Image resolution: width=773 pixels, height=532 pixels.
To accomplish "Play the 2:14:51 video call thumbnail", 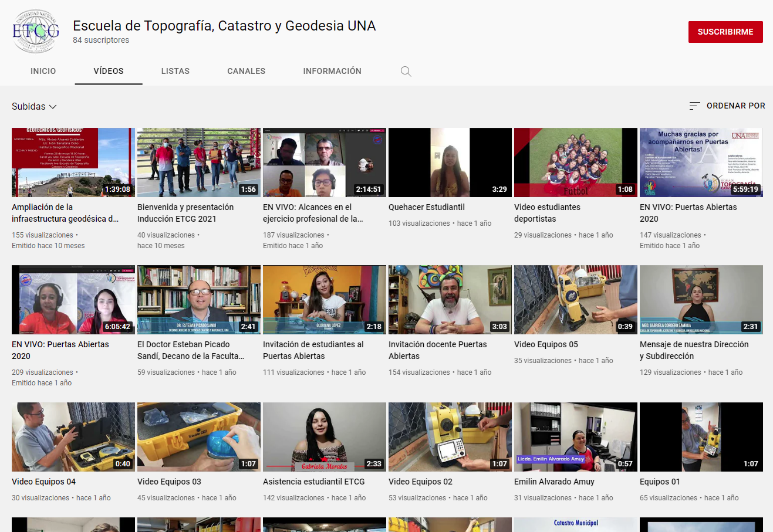I will tap(325, 162).
